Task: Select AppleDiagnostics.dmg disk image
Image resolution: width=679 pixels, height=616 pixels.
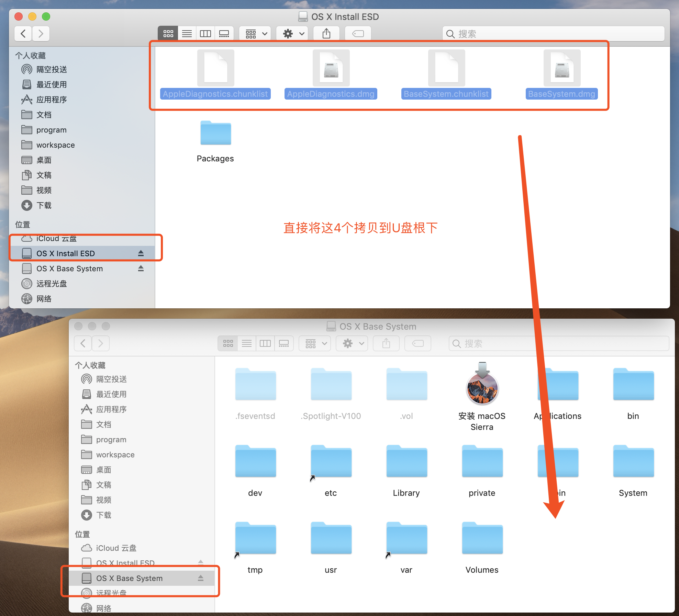Action: 331,75
